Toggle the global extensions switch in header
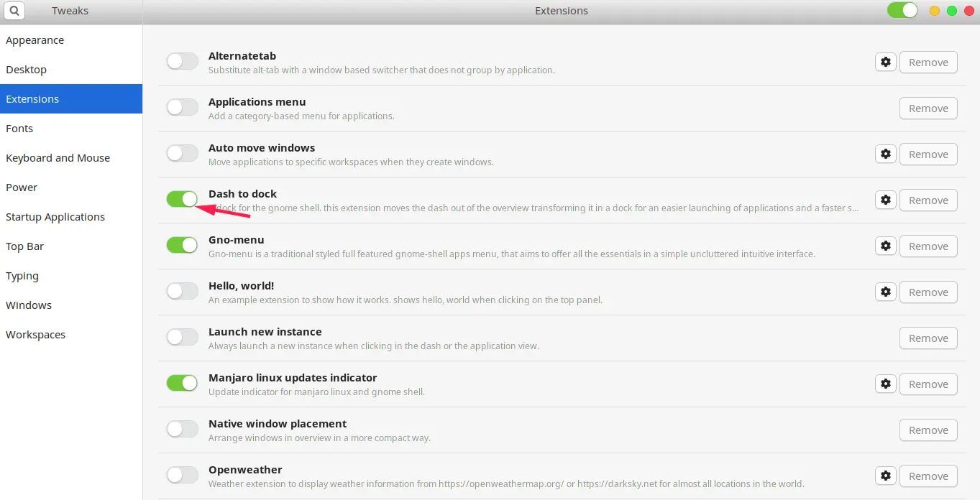This screenshot has height=500, width=980. tap(902, 11)
